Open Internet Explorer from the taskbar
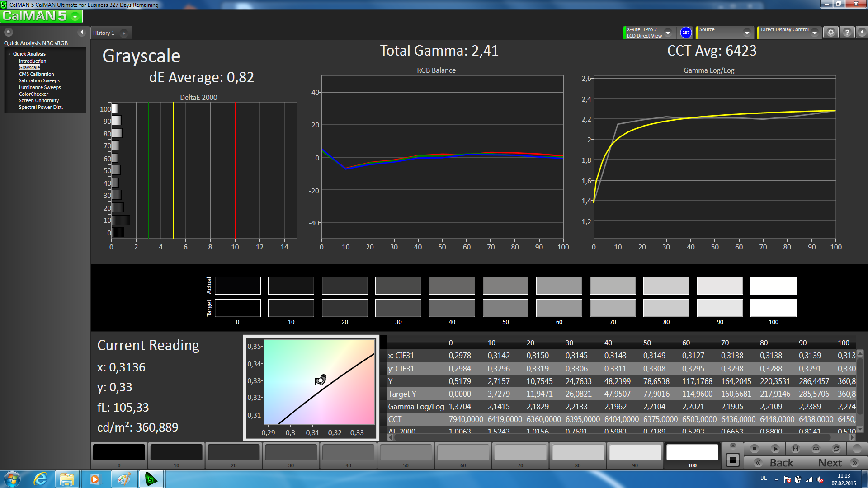This screenshot has width=868, height=488. [x=40, y=479]
